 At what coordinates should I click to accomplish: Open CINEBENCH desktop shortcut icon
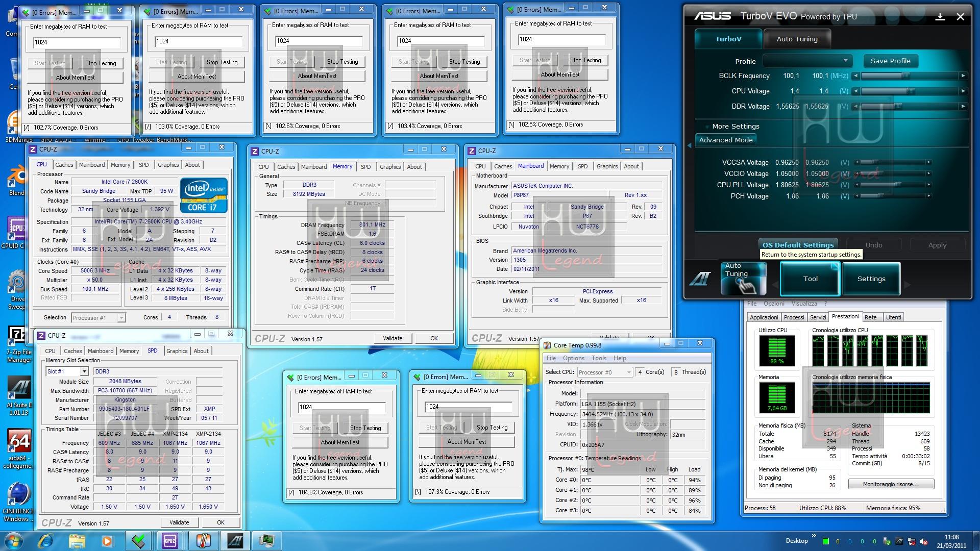[x=18, y=503]
